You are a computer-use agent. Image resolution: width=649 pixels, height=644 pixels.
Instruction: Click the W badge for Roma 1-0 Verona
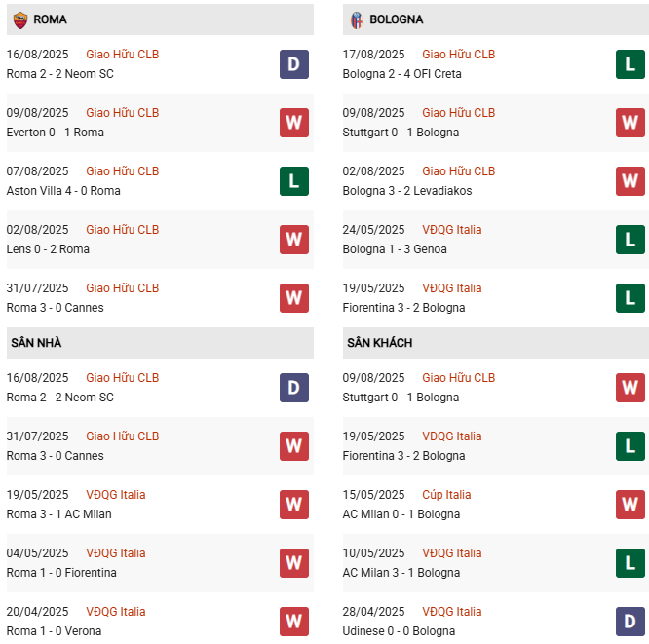(294, 622)
